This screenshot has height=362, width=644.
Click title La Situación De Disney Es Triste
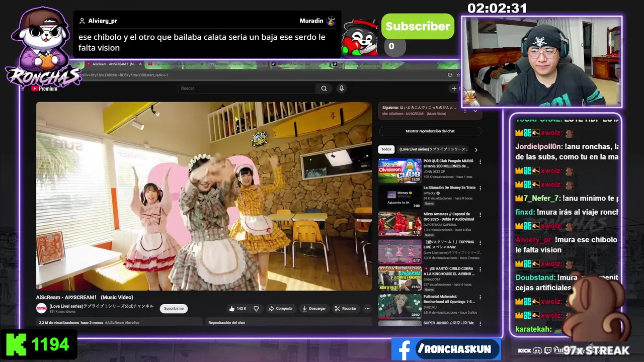[449, 188]
